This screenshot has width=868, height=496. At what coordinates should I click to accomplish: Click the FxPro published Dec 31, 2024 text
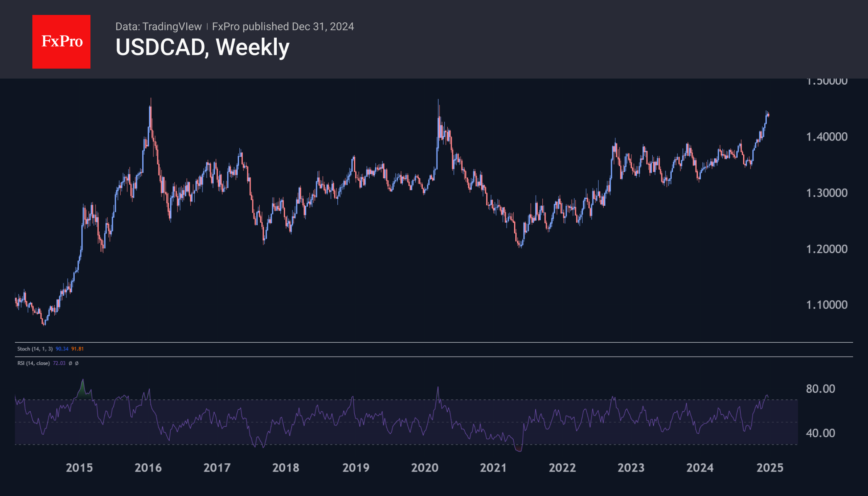[283, 27]
